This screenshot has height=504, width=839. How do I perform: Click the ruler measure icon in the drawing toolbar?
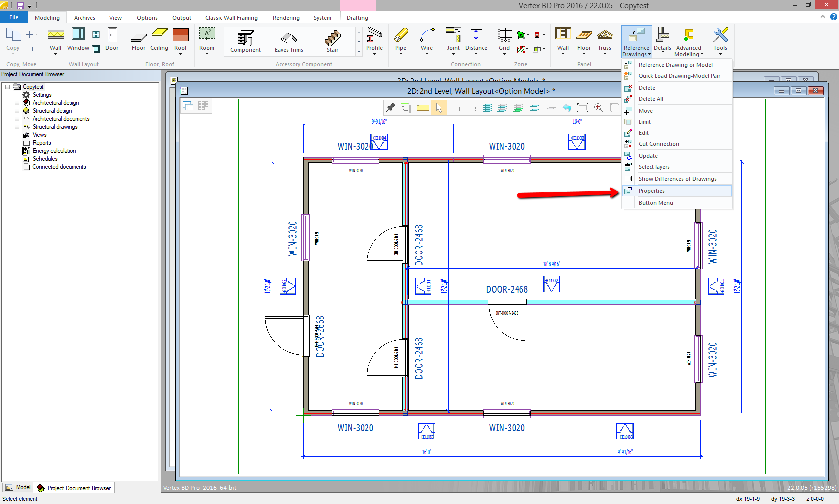[423, 108]
